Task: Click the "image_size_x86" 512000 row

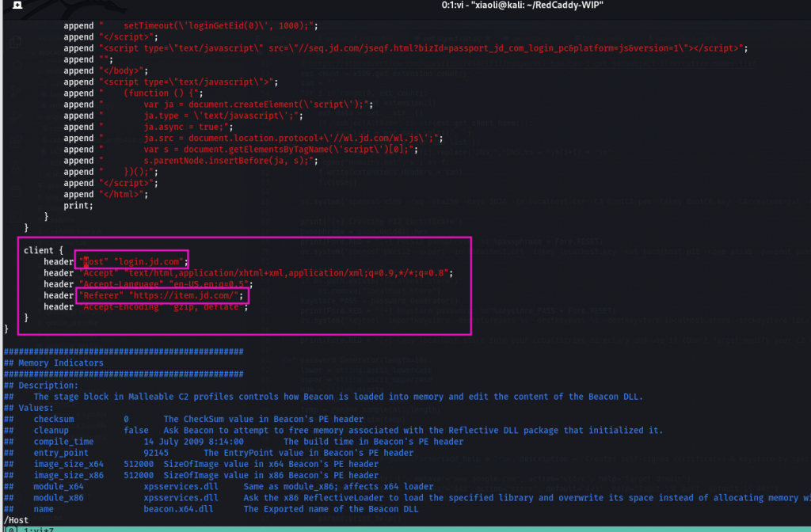Action: (x=192, y=475)
